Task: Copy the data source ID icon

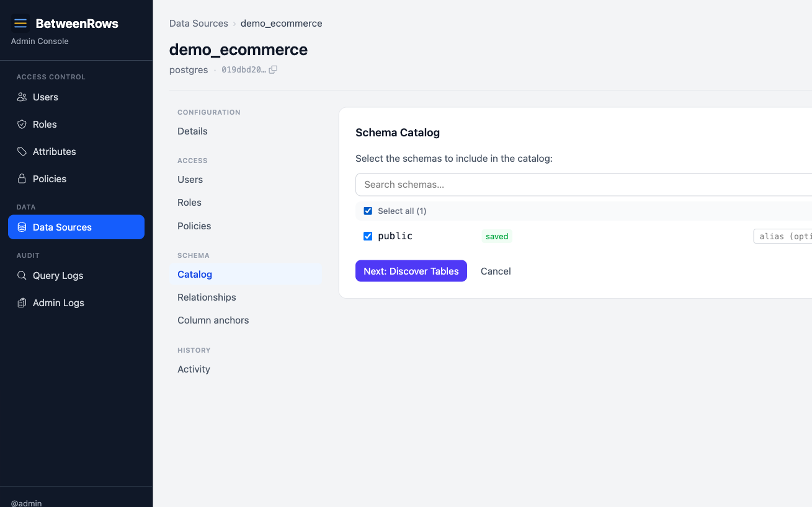Action: tap(273, 70)
